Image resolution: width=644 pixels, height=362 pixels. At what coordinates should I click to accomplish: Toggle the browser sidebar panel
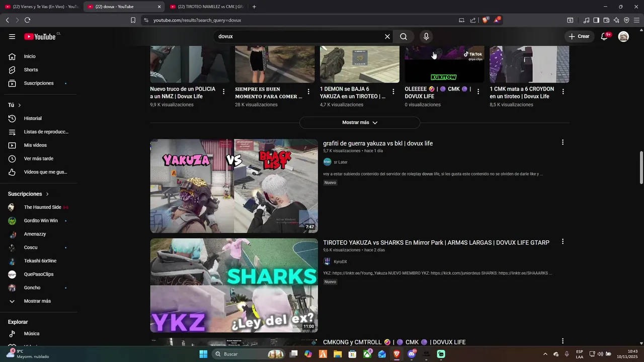point(596,20)
